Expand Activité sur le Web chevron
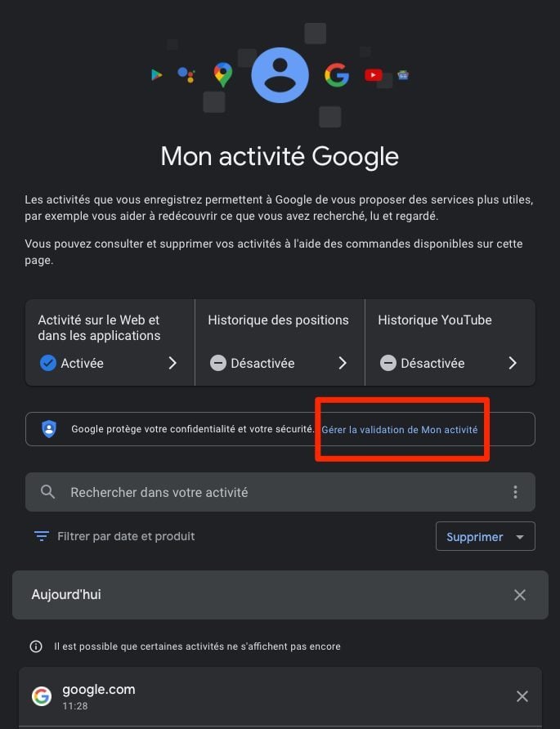This screenshot has height=729, width=560. click(172, 363)
